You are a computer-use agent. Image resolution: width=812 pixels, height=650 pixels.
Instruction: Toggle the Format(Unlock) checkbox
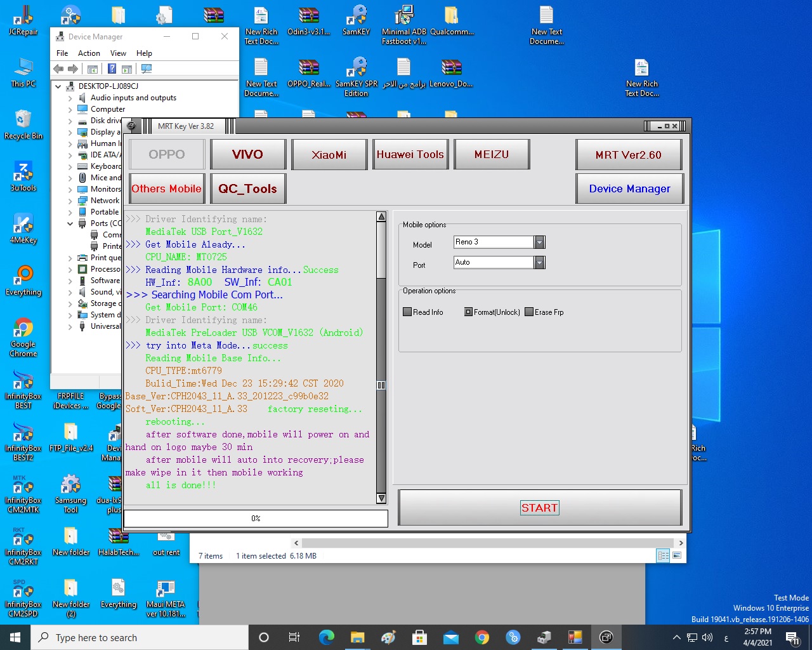(468, 312)
